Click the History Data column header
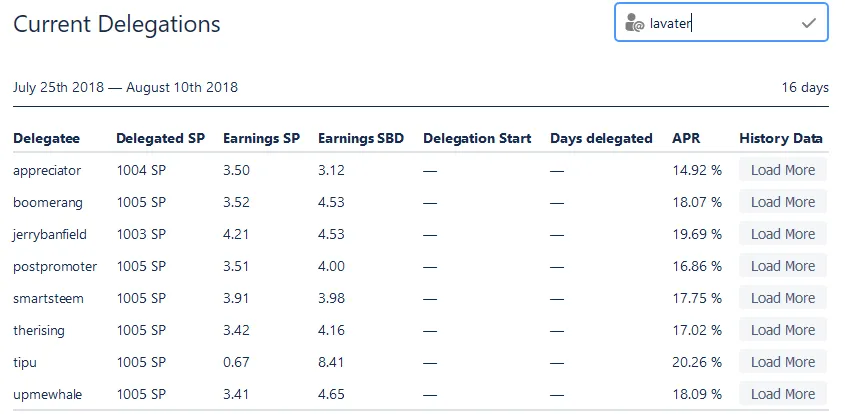The height and width of the screenshot is (414, 845). coord(781,139)
